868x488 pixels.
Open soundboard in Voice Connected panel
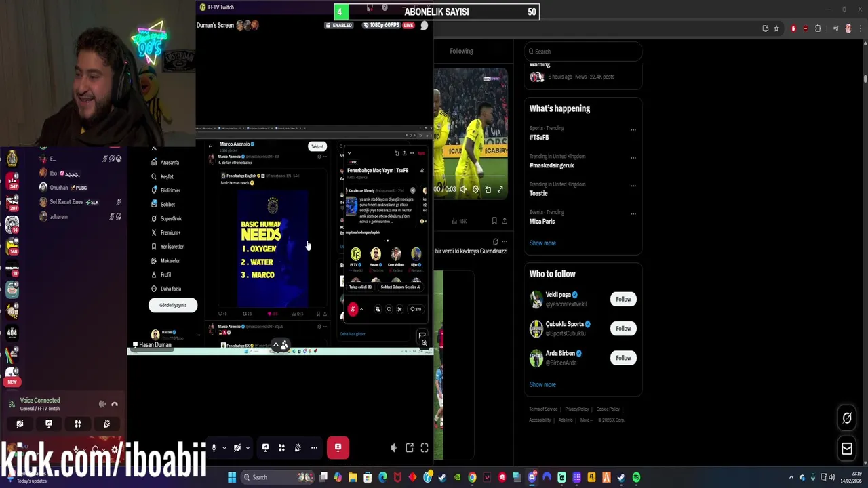106,424
